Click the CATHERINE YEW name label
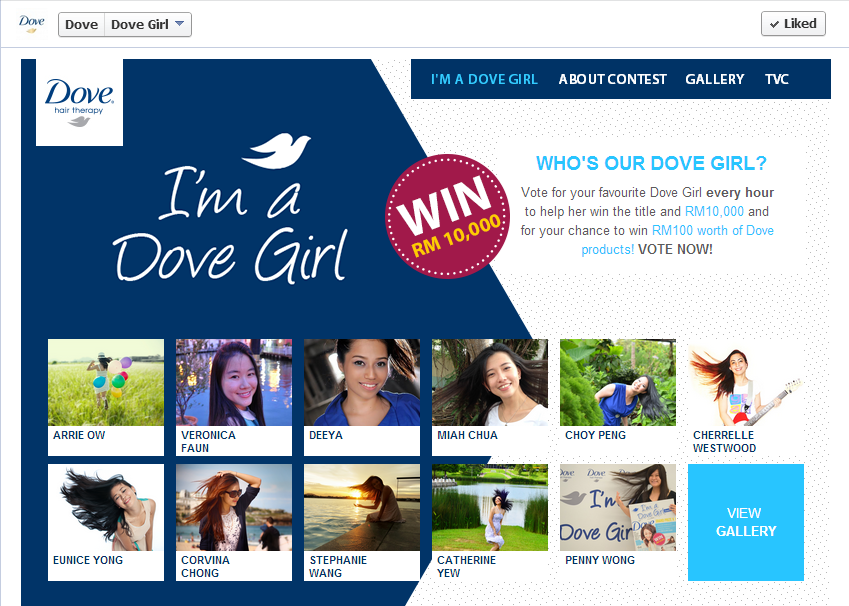Screen dimensions: 849x606 466,566
